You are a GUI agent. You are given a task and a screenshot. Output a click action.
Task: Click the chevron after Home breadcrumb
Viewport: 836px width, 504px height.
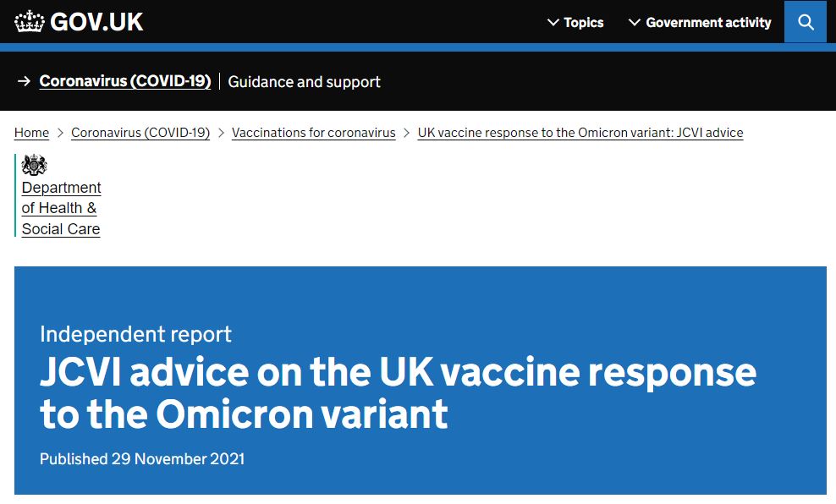pos(60,133)
